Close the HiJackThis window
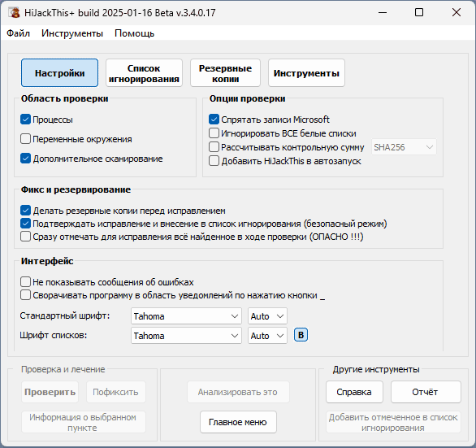Image resolution: width=476 pixels, height=448 pixels. pyautogui.click(x=457, y=12)
